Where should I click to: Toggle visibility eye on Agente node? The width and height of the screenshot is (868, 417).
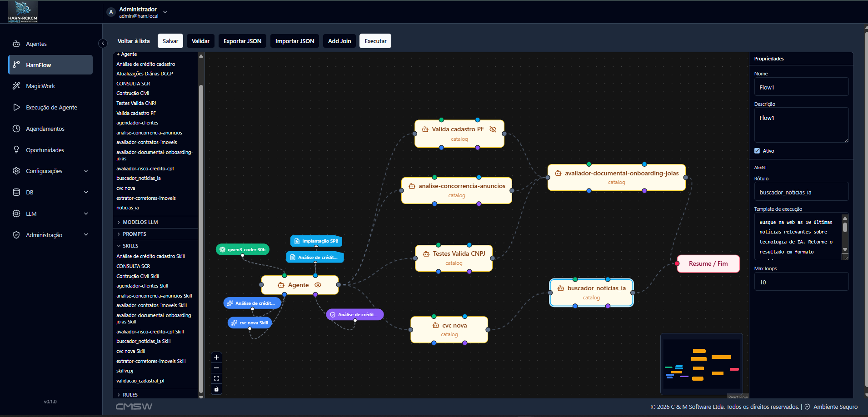coord(318,285)
